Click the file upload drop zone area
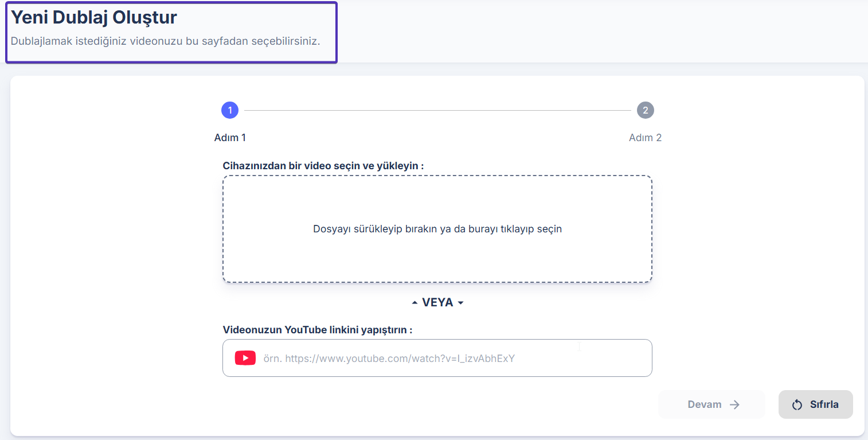The width and height of the screenshot is (868, 440). tap(437, 258)
